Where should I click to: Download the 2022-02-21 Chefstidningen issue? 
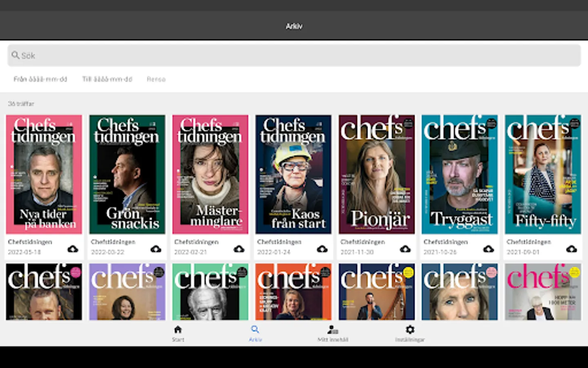coord(239,249)
